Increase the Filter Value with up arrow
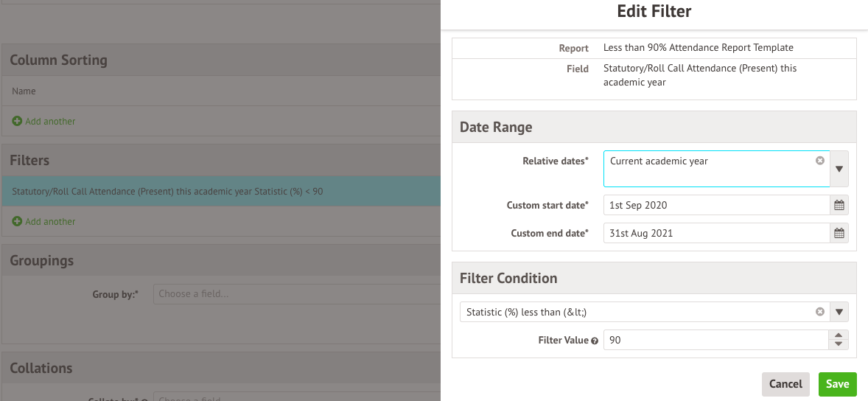This screenshot has height=401, width=868. coord(839,336)
